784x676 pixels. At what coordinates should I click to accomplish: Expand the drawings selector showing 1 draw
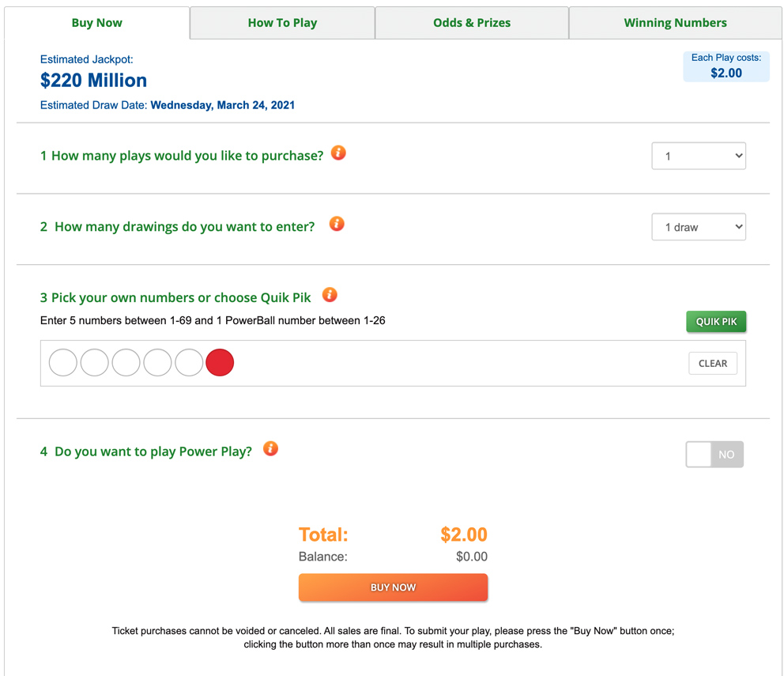pyautogui.click(x=699, y=227)
